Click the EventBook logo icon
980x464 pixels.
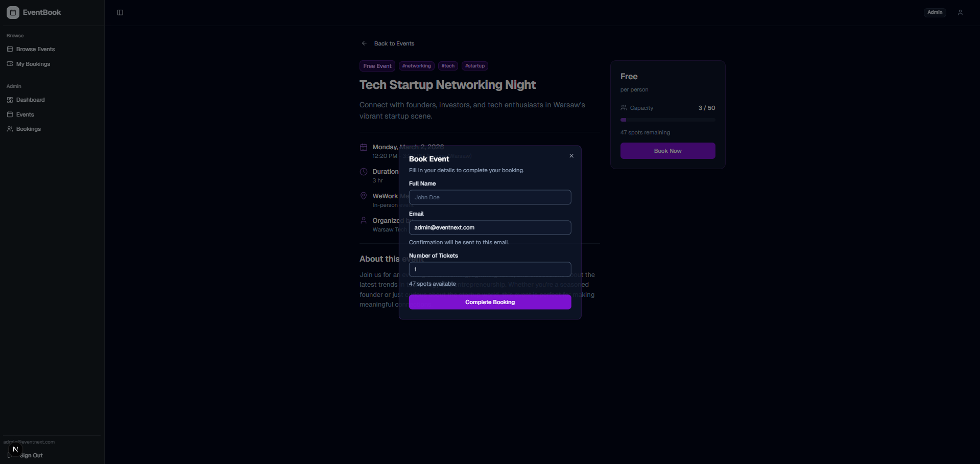[x=12, y=12]
